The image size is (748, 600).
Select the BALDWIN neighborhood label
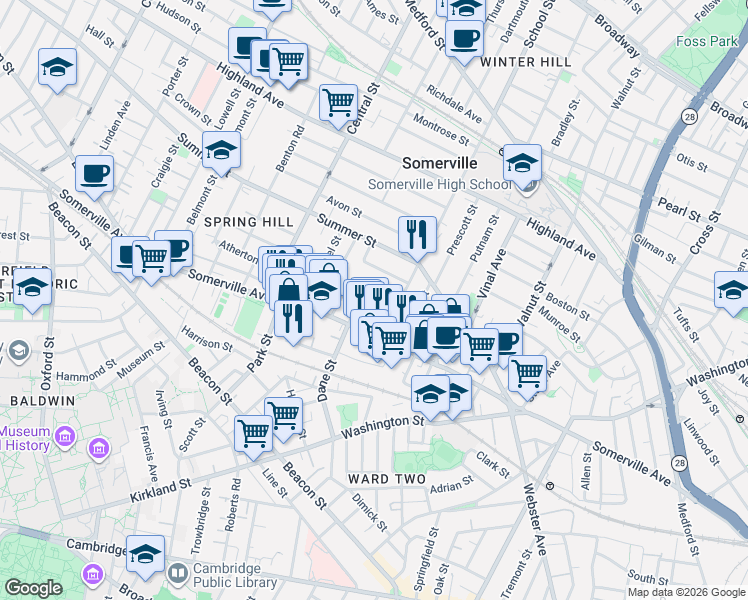pos(43,401)
